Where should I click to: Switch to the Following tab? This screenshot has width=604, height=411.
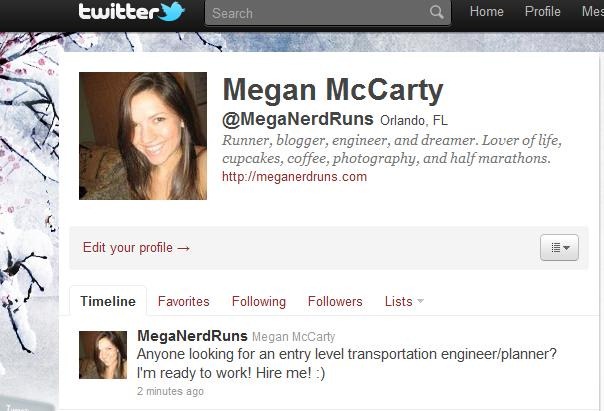(x=259, y=301)
